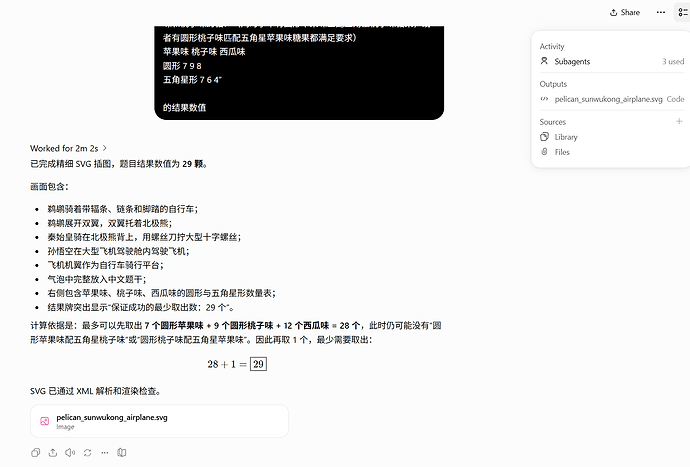Open Subagents activity entry
This screenshot has width=690, height=467.
coord(612,62)
